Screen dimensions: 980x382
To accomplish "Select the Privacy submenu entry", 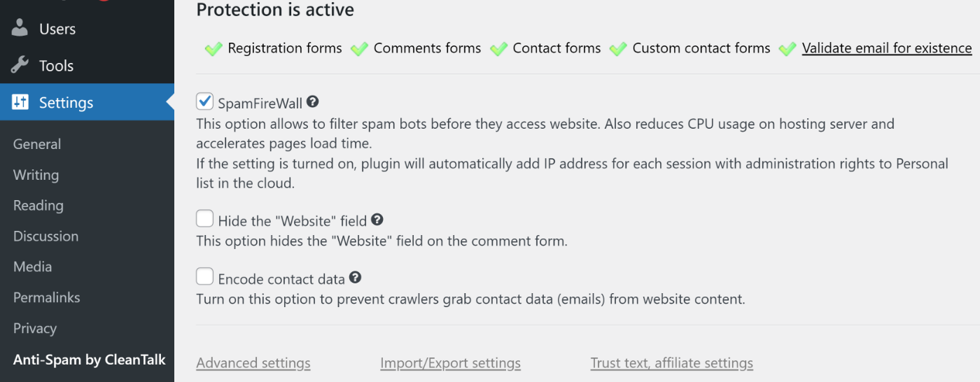I will 34,328.
